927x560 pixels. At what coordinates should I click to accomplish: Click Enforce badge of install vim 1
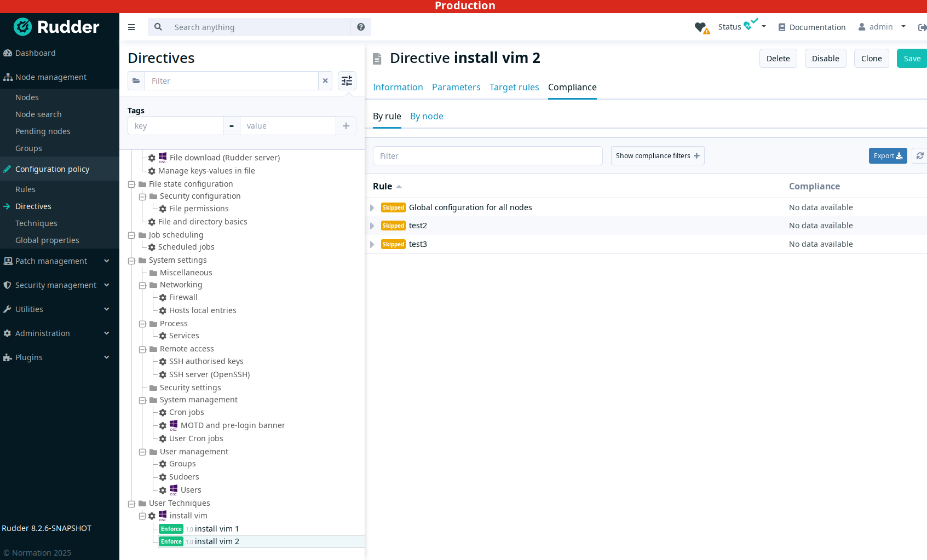171,529
